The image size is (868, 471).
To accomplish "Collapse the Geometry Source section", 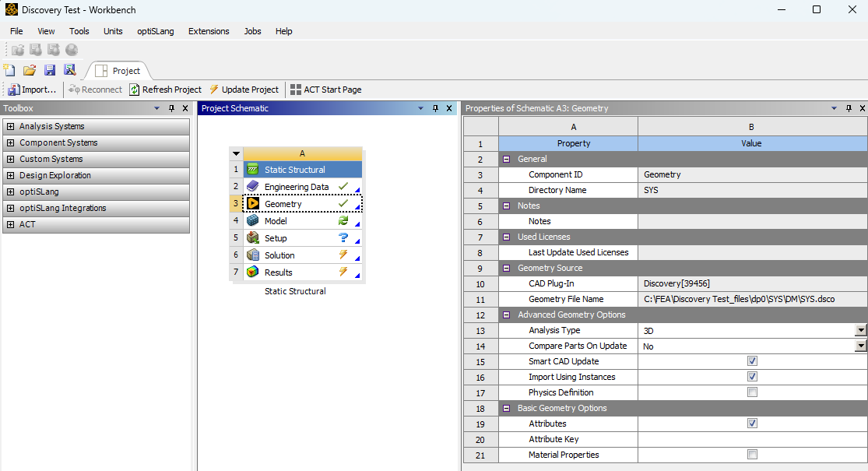I will [x=506, y=268].
